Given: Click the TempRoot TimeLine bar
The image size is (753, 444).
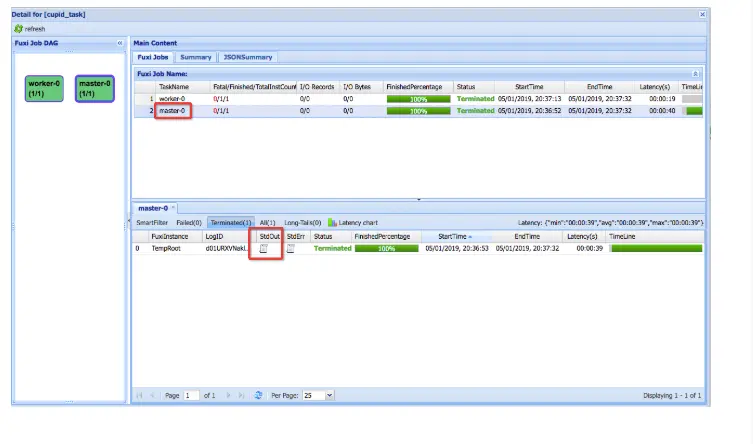Looking at the screenshot, I should (656, 249).
